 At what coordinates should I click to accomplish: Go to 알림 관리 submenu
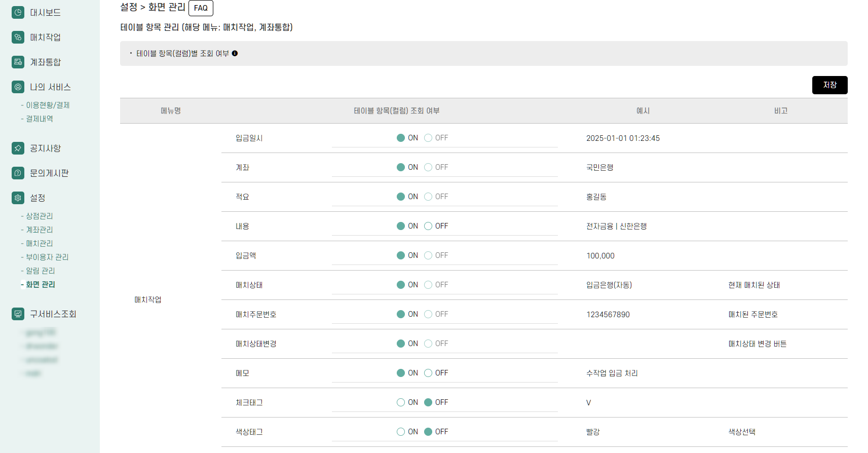[40, 271]
